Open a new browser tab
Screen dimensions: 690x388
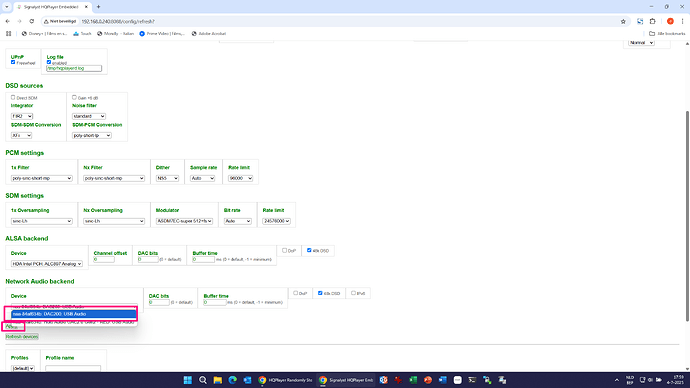point(99,7)
